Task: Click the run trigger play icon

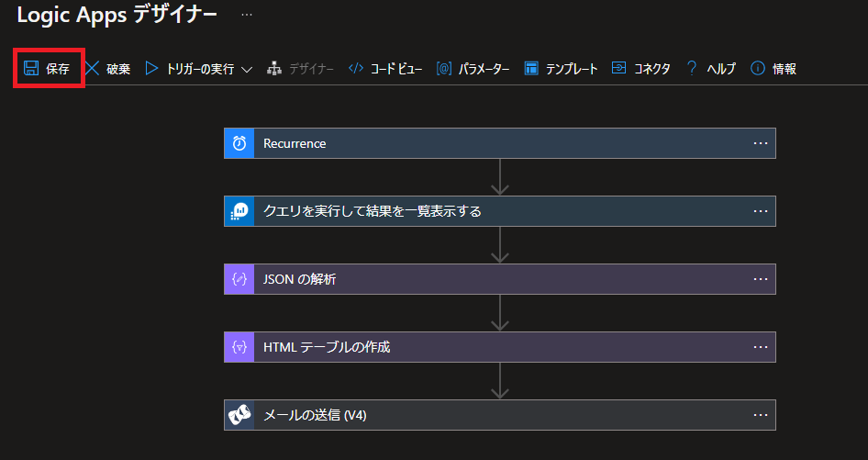Action: point(151,68)
